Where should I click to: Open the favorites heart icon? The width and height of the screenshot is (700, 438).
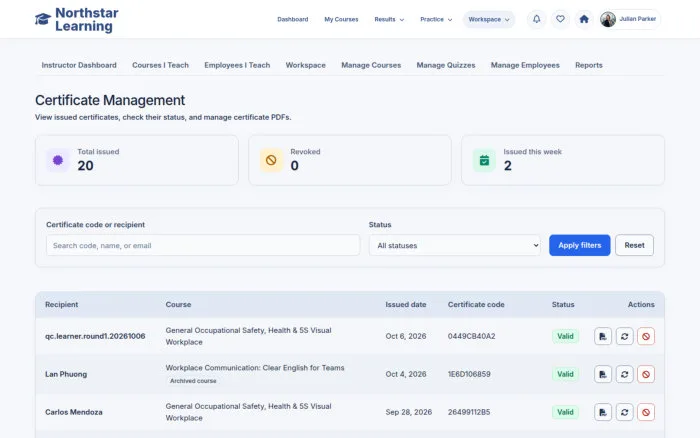pyautogui.click(x=560, y=19)
